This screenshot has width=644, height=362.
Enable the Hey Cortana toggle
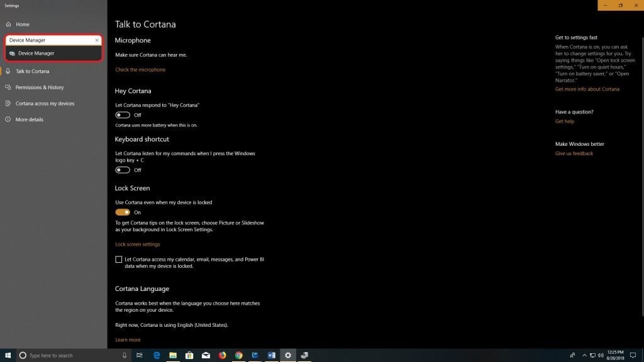click(123, 115)
